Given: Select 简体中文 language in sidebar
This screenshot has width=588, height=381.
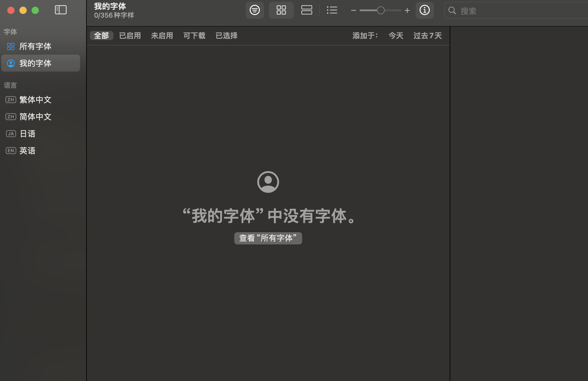Looking at the screenshot, I should pos(35,117).
